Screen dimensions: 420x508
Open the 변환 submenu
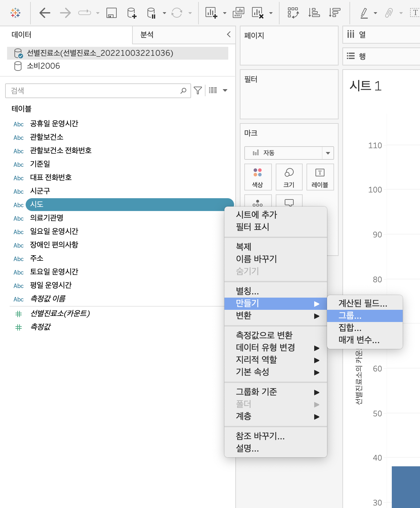(x=276, y=316)
